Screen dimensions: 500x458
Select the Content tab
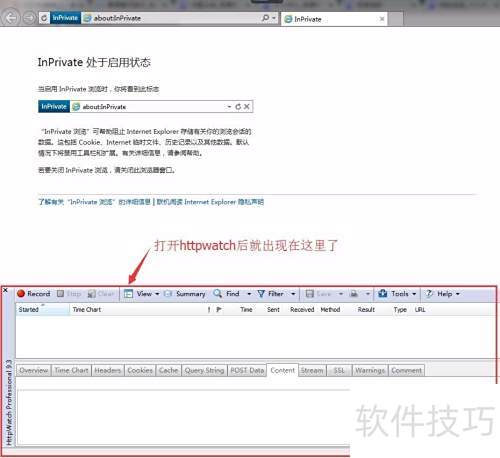(x=283, y=370)
